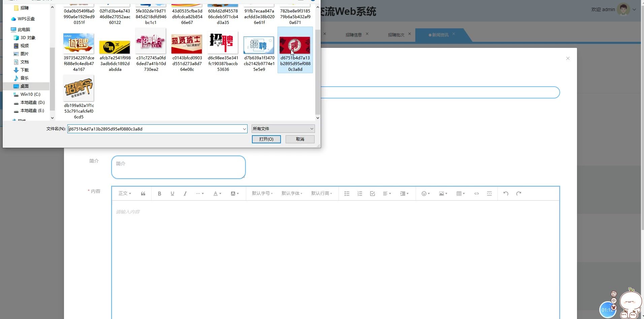Screen dimensions: 644x319
Task: Insert a numbered list
Action: click(360, 194)
